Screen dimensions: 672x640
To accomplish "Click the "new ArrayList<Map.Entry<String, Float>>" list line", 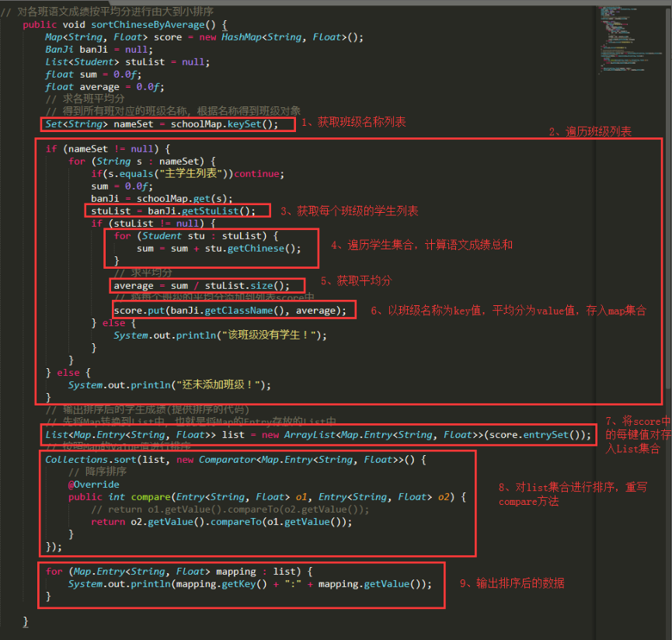I will point(318,435).
